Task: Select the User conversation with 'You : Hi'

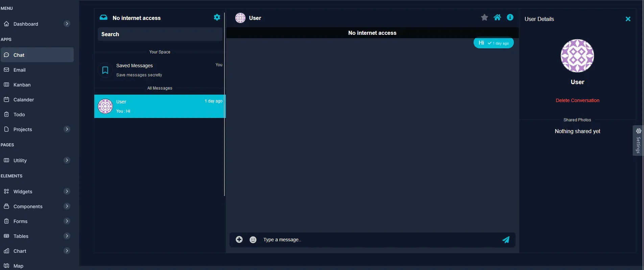Action: (159, 106)
